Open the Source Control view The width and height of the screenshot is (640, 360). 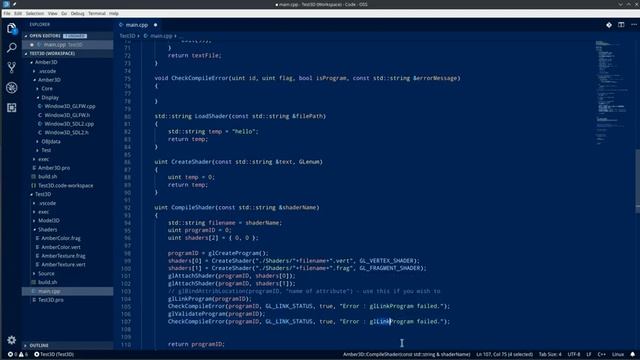(x=11, y=67)
